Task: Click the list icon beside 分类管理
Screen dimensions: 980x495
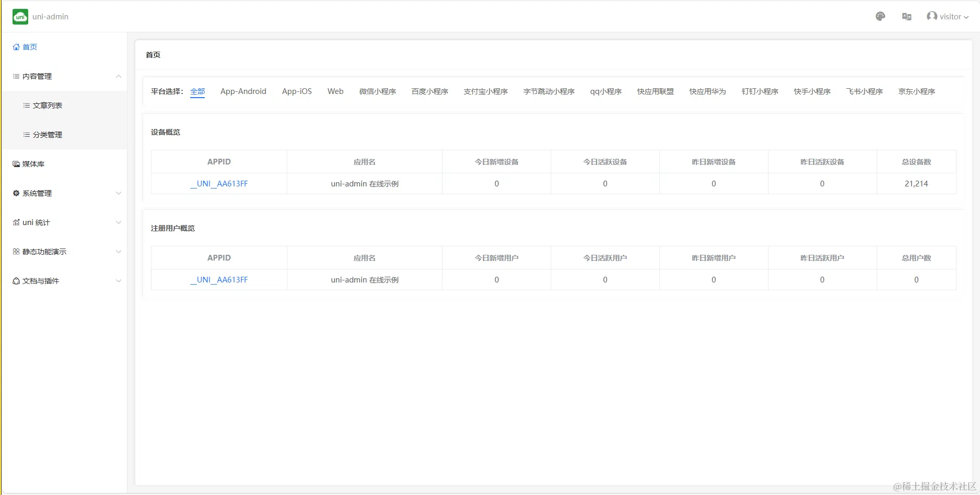Action: pyautogui.click(x=27, y=135)
